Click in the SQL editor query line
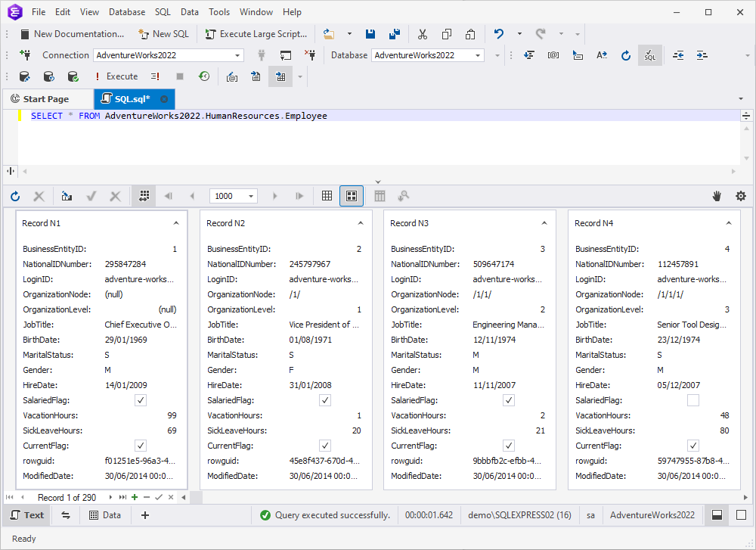This screenshot has width=756, height=550. 379,116
